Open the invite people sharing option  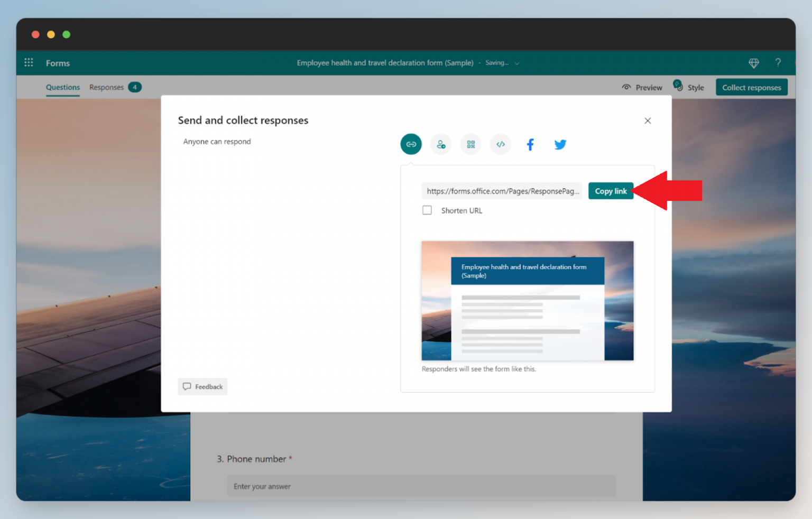441,144
